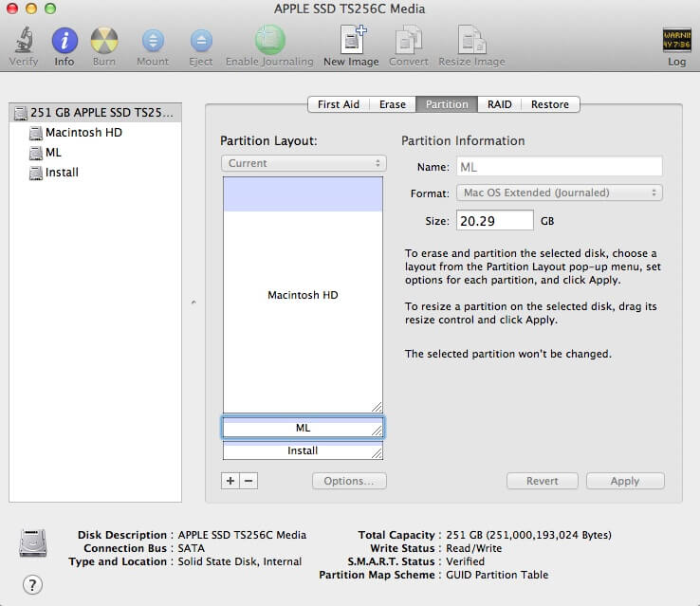Click 'Verified' S.M.A.R.T. status text
This screenshot has width=700, height=606.
[465, 561]
